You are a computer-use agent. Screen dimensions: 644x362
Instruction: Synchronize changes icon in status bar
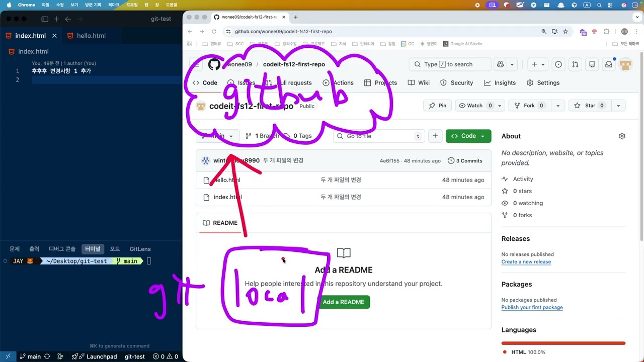47,356
